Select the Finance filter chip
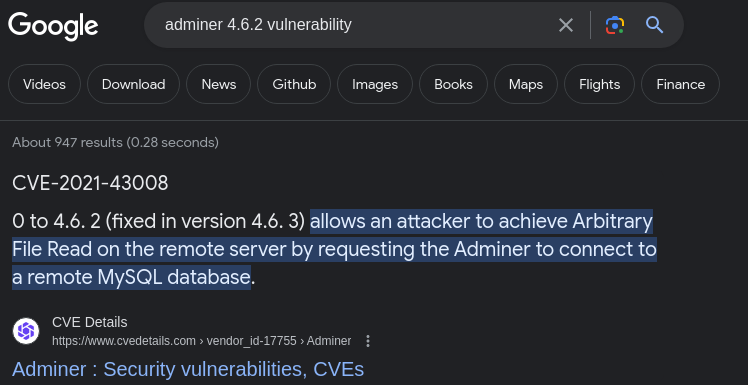This screenshot has width=748, height=385. coord(680,84)
